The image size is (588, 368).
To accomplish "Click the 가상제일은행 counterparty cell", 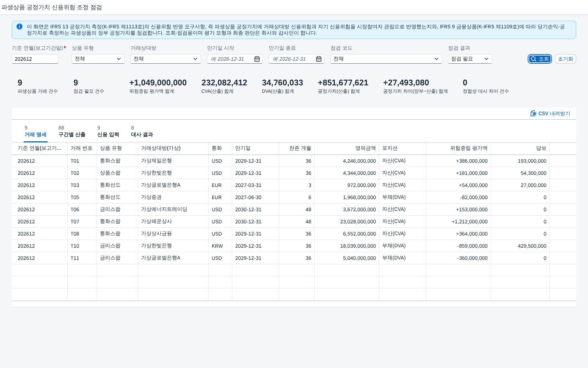I will coord(173,161).
